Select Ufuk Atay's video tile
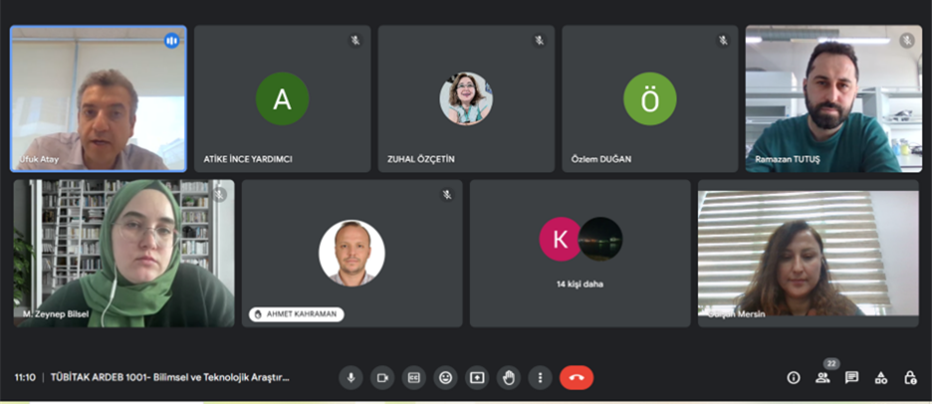 [99, 99]
